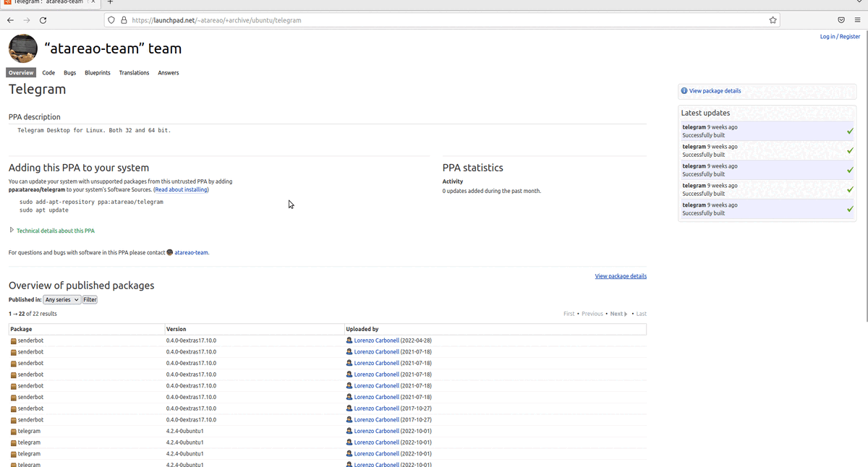Open a new browser tab
Viewport: 868px width, 467px height.
click(111, 2)
